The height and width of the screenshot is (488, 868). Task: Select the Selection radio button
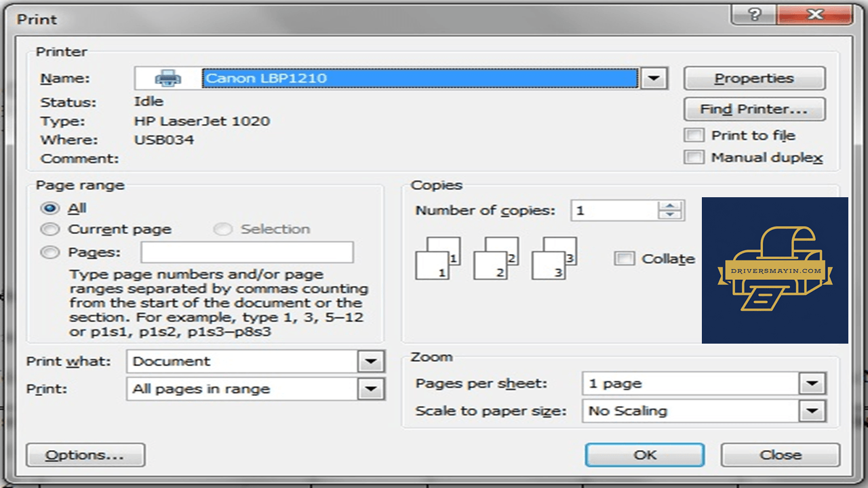222,229
